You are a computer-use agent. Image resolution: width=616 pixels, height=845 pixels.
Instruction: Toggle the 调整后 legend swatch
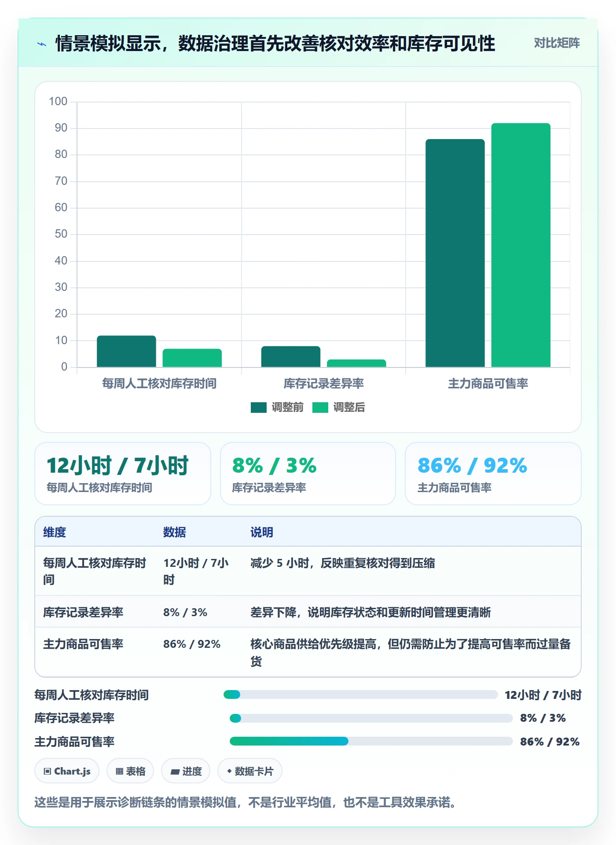(x=320, y=408)
